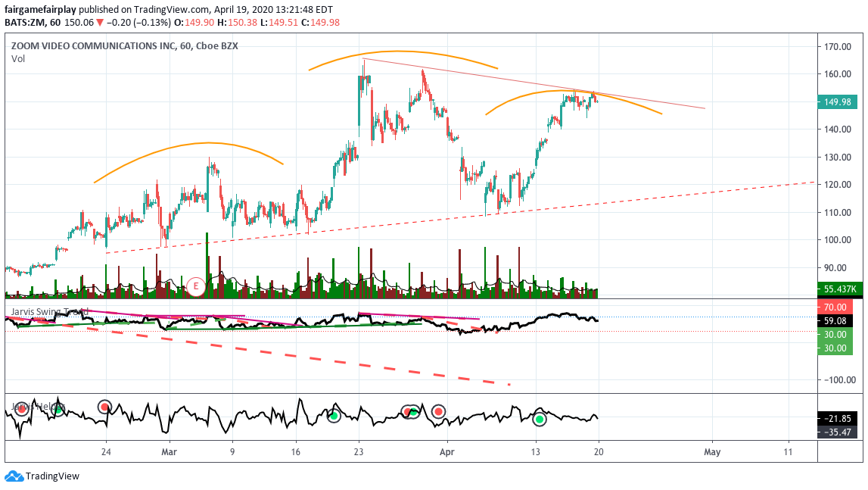The image size is (868, 490).
Task: Click the BATS:ZM, 60 symbol text
Action: (x=33, y=23)
